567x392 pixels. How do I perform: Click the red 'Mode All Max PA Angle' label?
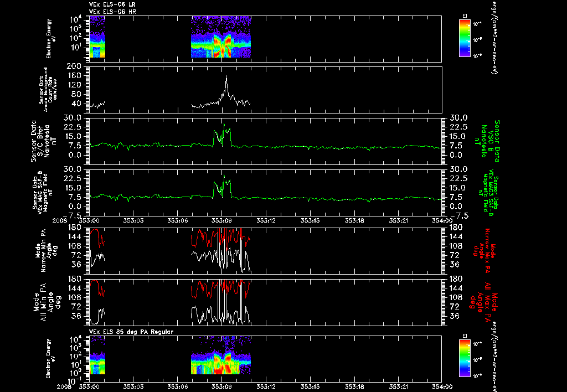click(x=484, y=302)
